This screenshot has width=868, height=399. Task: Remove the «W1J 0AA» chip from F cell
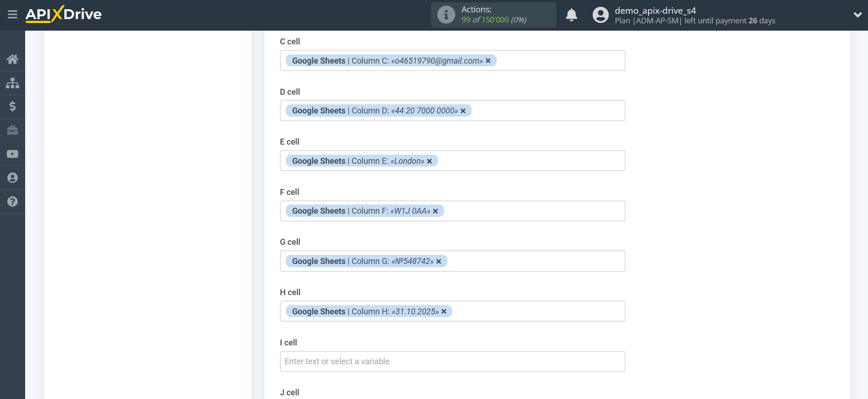[435, 211]
